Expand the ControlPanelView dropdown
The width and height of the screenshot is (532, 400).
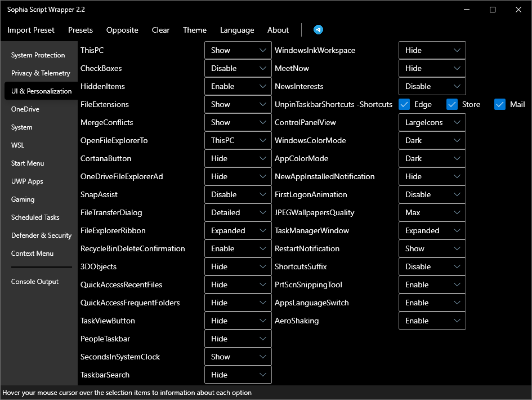pos(432,122)
